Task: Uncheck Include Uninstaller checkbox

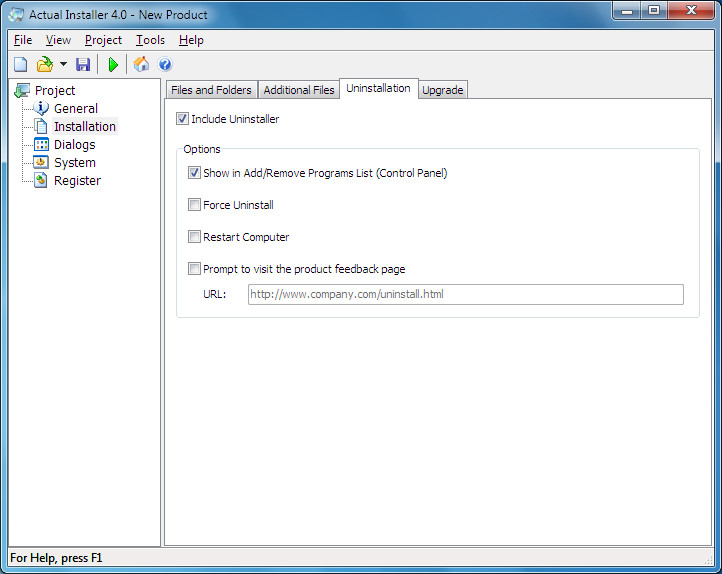Action: coord(182,119)
